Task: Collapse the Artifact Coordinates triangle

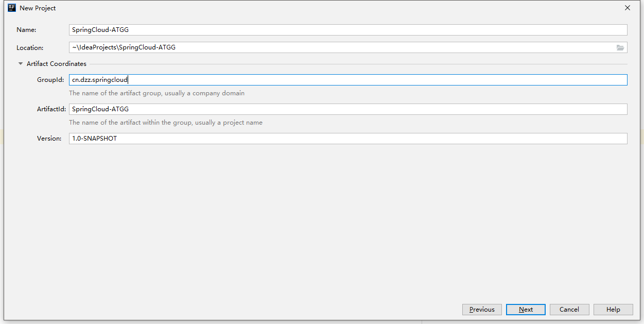Action: tap(21, 64)
